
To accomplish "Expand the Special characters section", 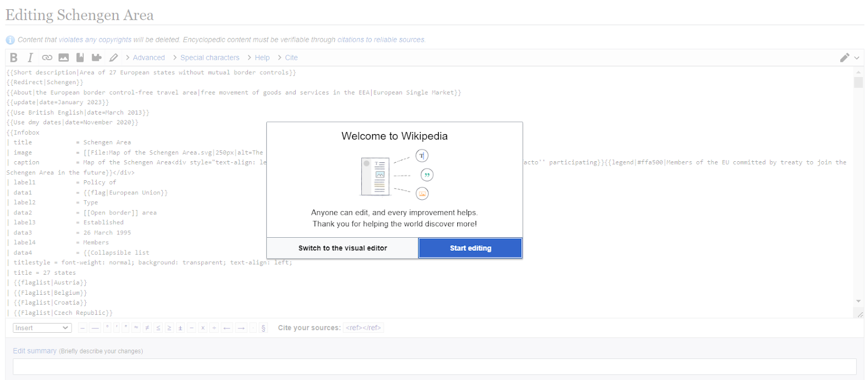I will pyautogui.click(x=209, y=58).
